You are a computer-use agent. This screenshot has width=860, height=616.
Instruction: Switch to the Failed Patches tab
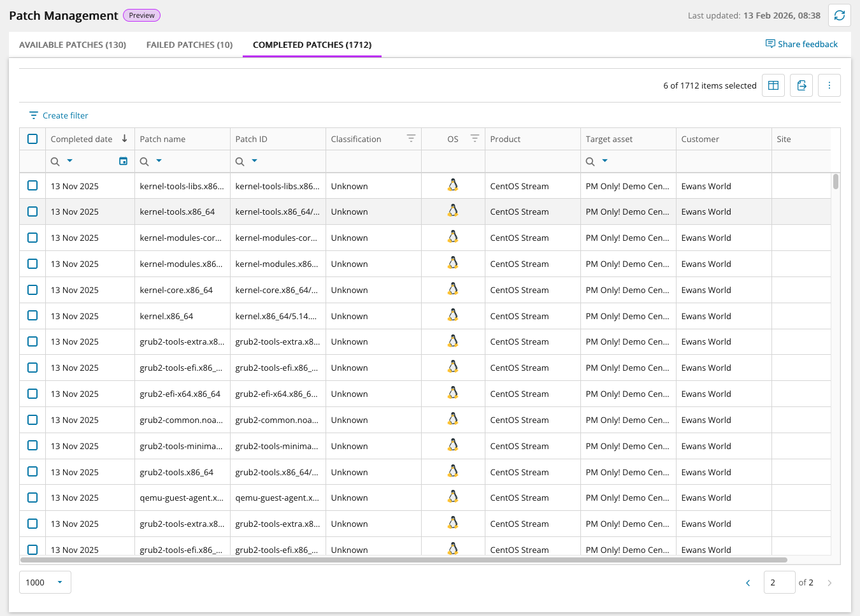coord(190,45)
